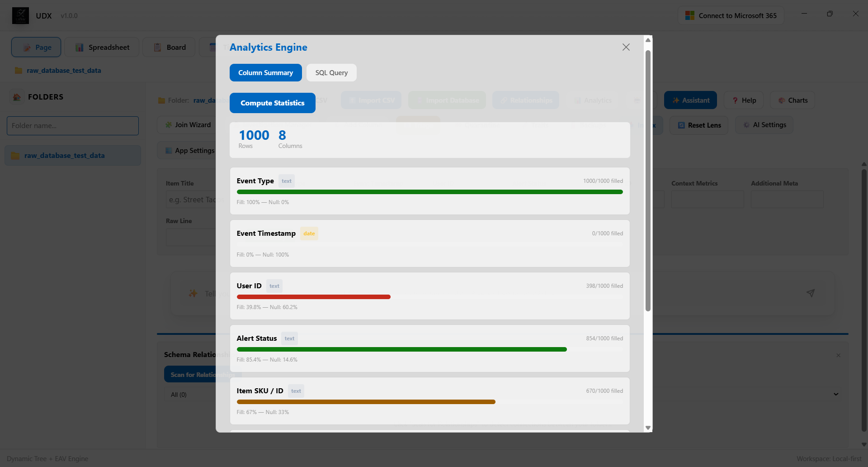Click the dialog scrollbar down arrow
The width and height of the screenshot is (868, 467).
648,428
